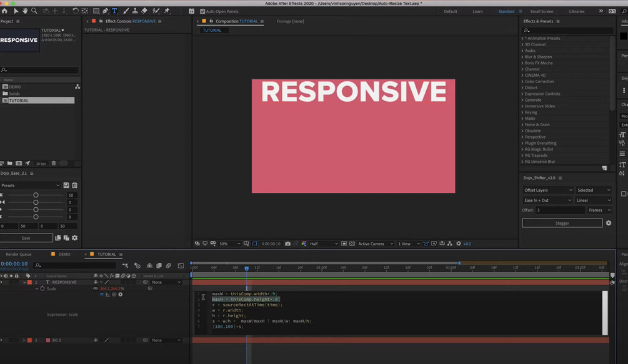Toggle lock on Effect Controls panel

click(x=101, y=21)
